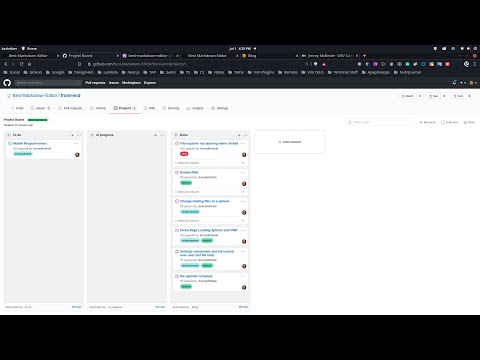
Task: Open Pull requests in GitHub top navigation
Action: (95, 83)
